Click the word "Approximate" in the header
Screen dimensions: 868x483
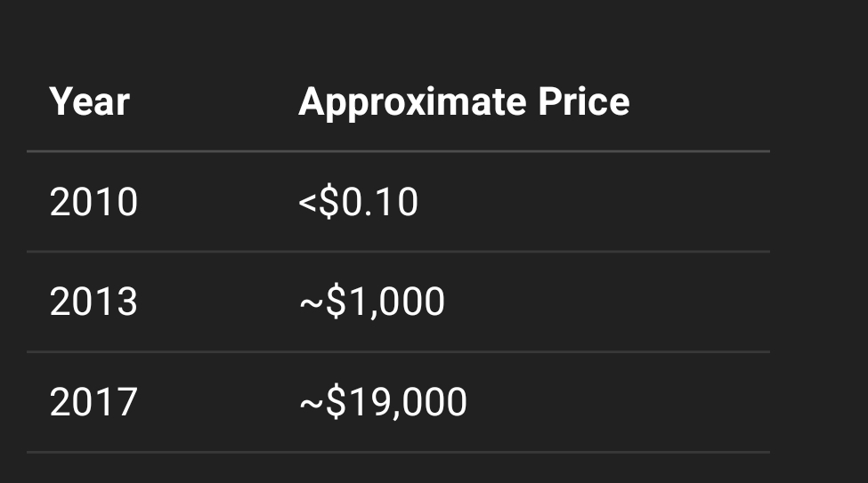[x=411, y=102]
